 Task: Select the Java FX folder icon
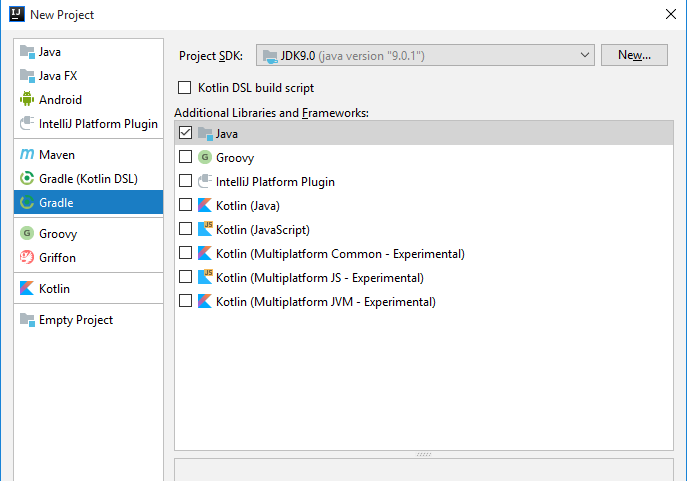[27, 76]
